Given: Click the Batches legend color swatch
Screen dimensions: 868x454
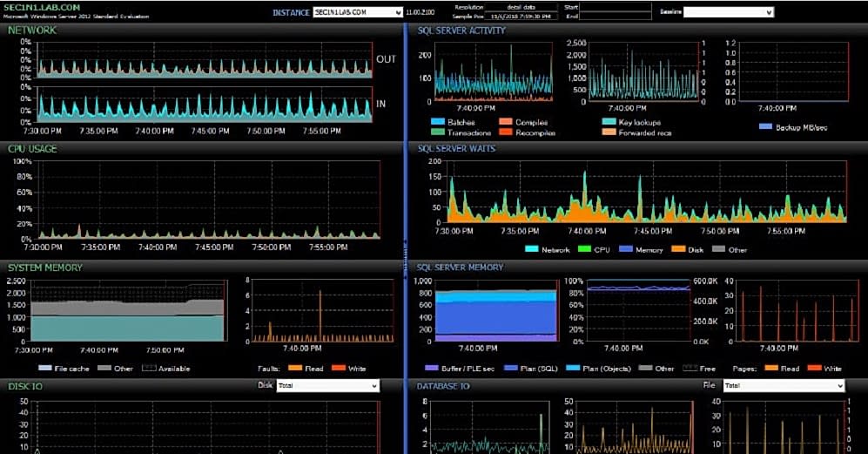Looking at the screenshot, I should tap(436, 123).
